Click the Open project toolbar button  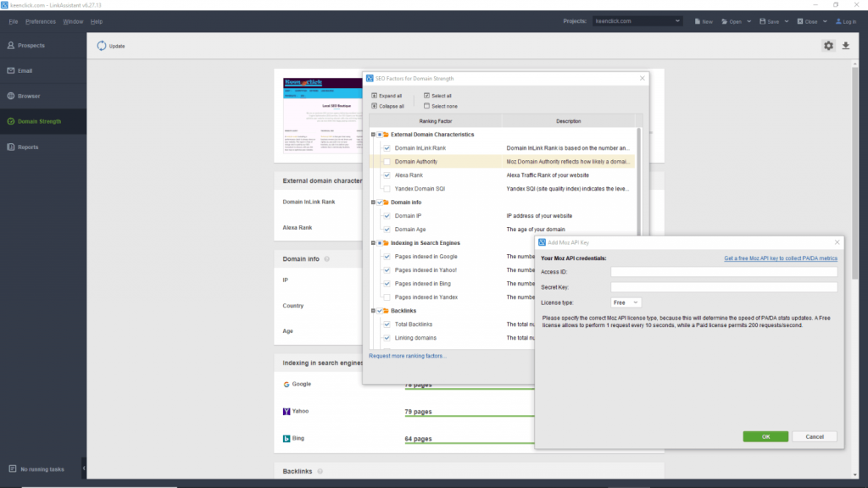pos(732,21)
